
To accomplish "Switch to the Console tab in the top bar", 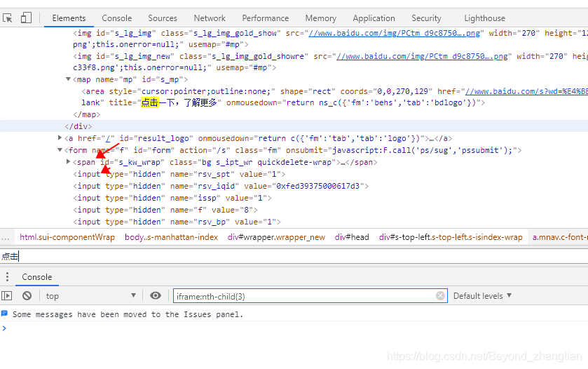I will point(116,18).
